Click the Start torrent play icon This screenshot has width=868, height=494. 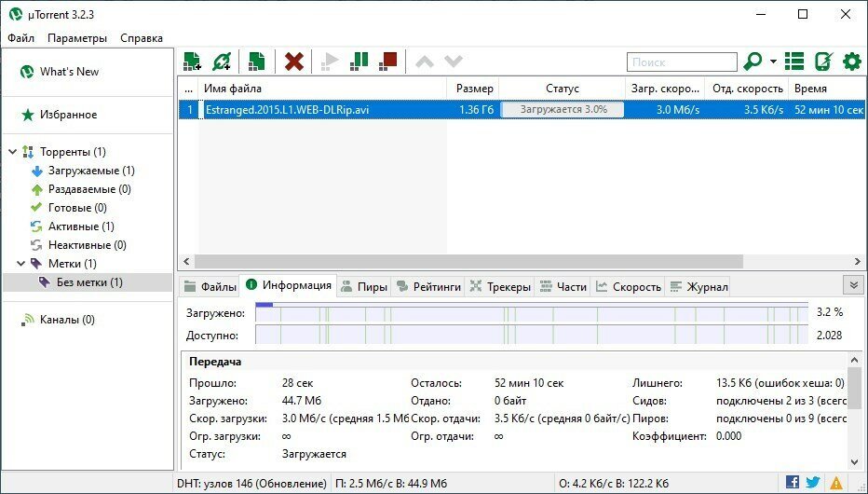coord(330,61)
